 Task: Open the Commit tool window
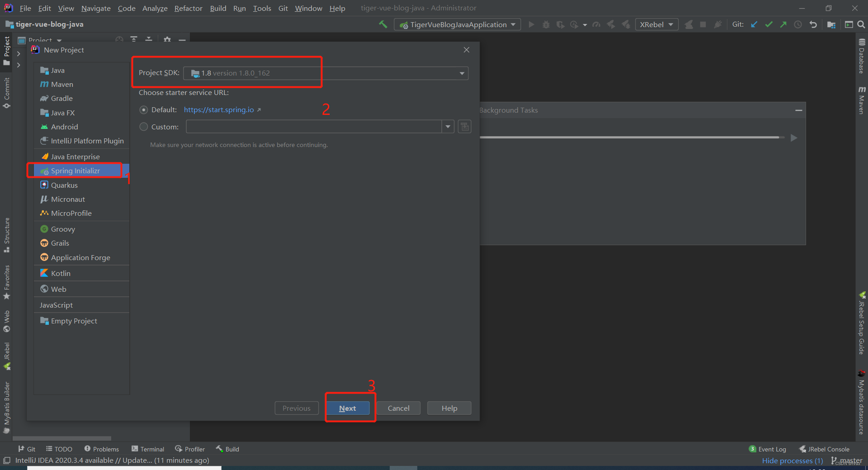pos(7,93)
